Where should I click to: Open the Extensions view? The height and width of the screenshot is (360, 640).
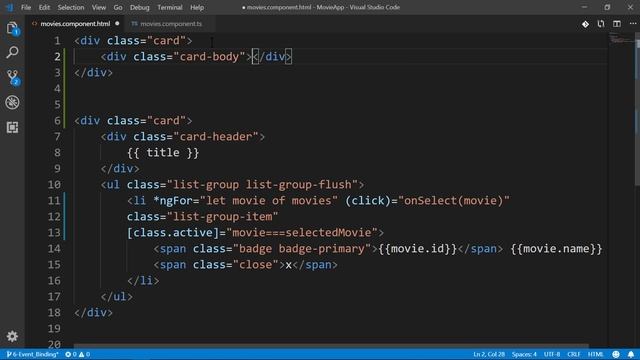(12, 127)
